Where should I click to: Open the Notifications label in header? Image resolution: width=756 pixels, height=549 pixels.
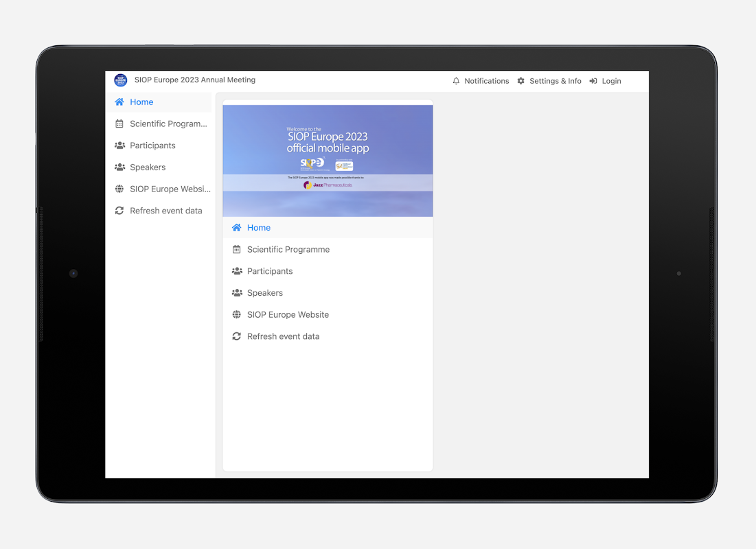click(486, 81)
